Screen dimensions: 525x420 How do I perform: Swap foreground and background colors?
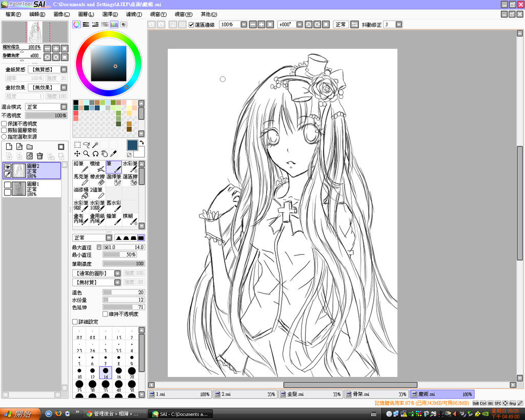(x=142, y=143)
